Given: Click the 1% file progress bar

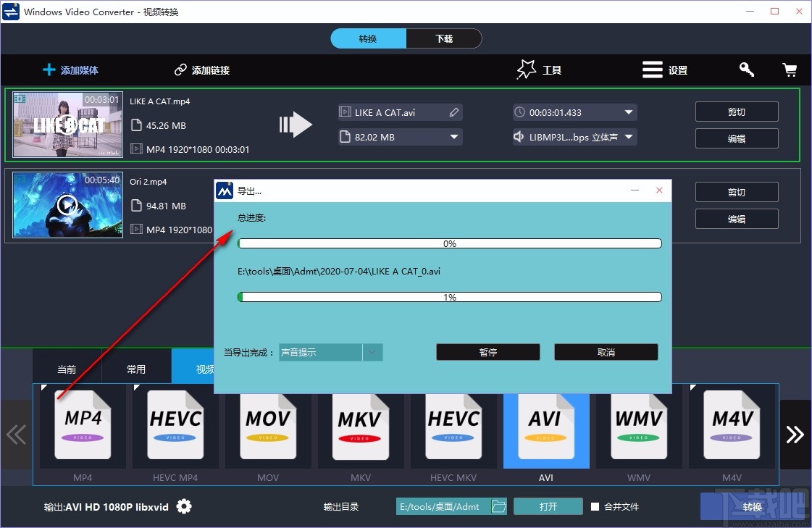Looking at the screenshot, I should tap(449, 296).
